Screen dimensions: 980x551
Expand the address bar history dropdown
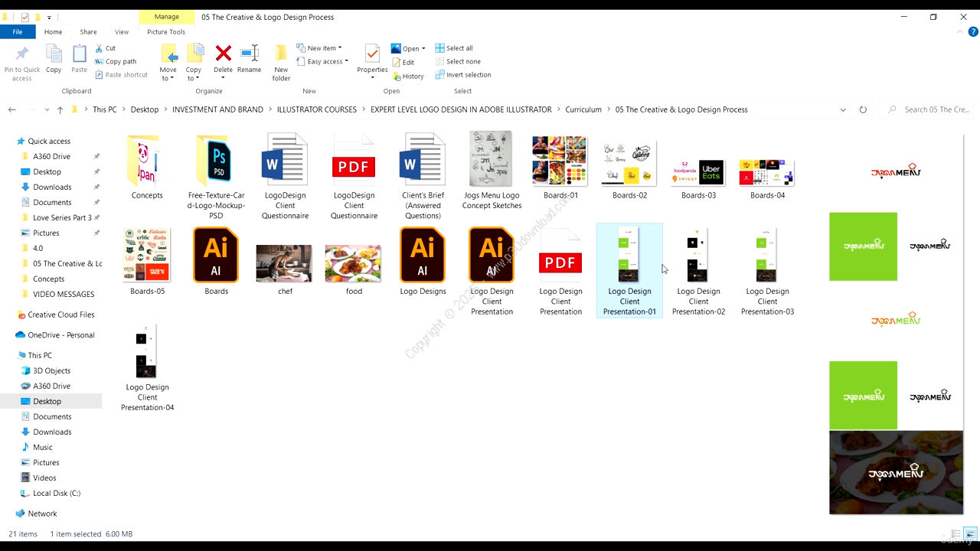point(843,109)
